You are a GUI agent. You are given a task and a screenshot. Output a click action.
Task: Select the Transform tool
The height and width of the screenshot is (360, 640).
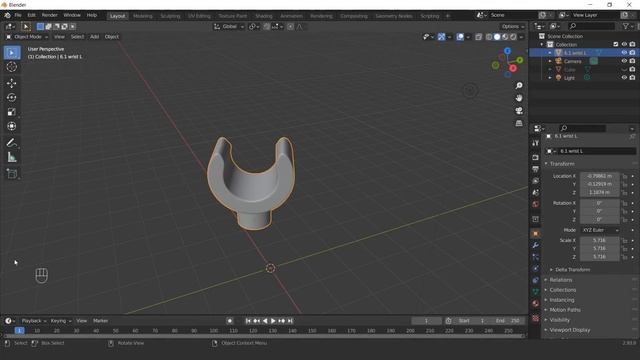click(x=12, y=126)
